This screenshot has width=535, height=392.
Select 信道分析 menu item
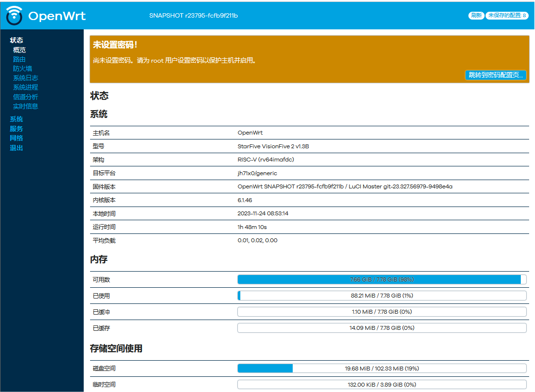click(x=25, y=97)
